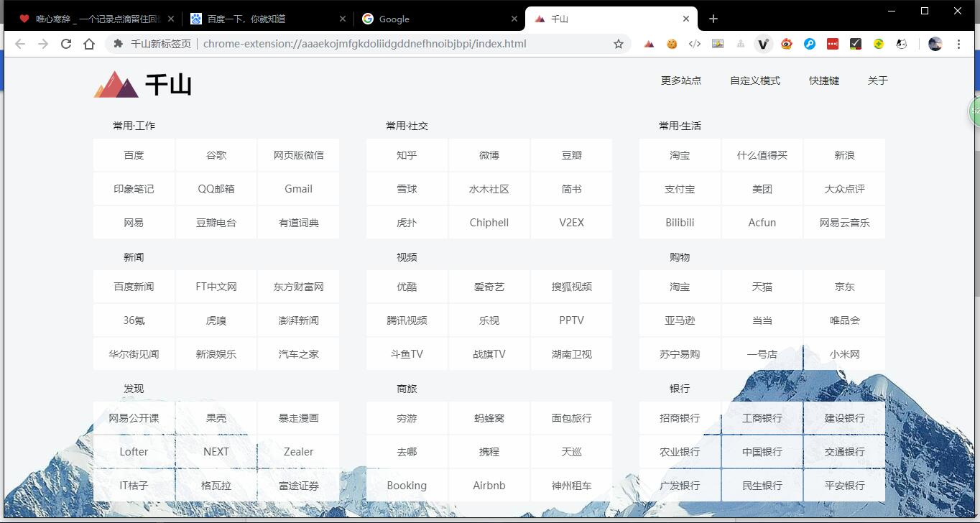Open the Lofter tile
Image resolution: width=980 pixels, height=523 pixels.
pos(134,452)
